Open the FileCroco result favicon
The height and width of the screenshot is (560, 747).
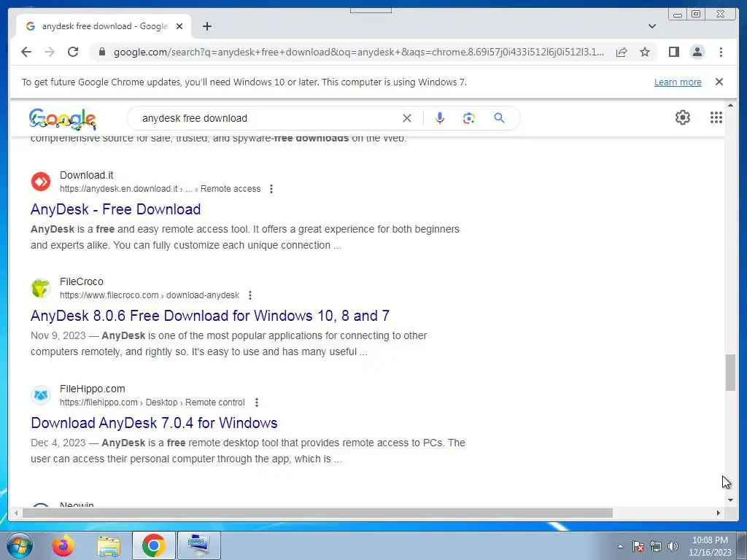pyautogui.click(x=41, y=288)
